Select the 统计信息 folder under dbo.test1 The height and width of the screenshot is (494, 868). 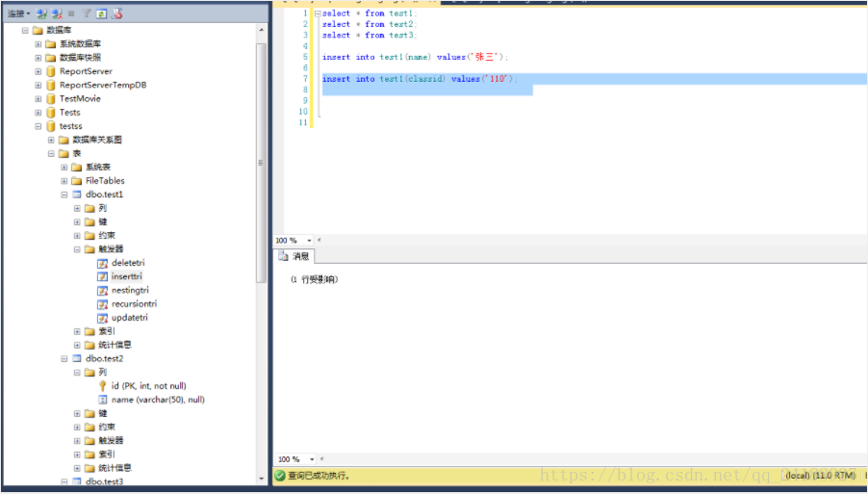[115, 345]
